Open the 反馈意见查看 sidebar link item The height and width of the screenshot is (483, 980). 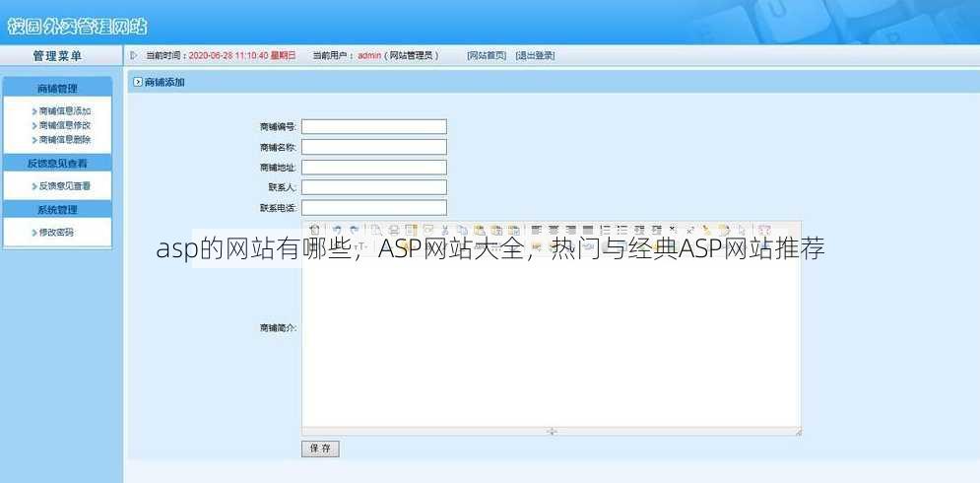pyautogui.click(x=65, y=186)
